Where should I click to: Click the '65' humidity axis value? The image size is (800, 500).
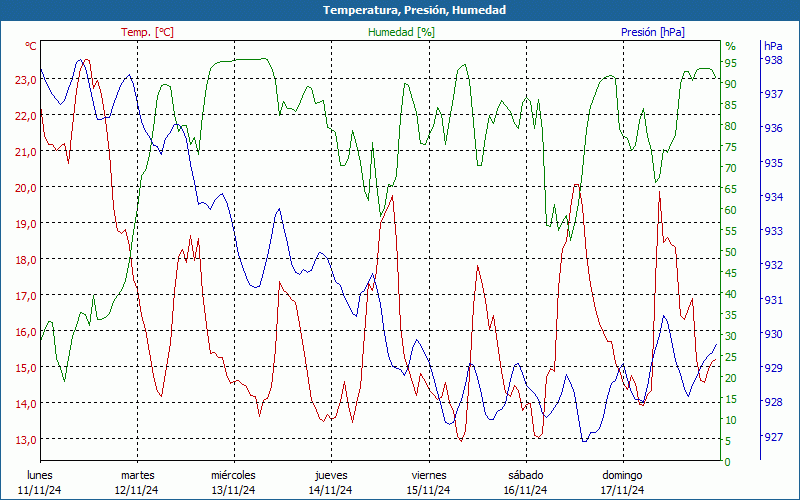click(731, 189)
